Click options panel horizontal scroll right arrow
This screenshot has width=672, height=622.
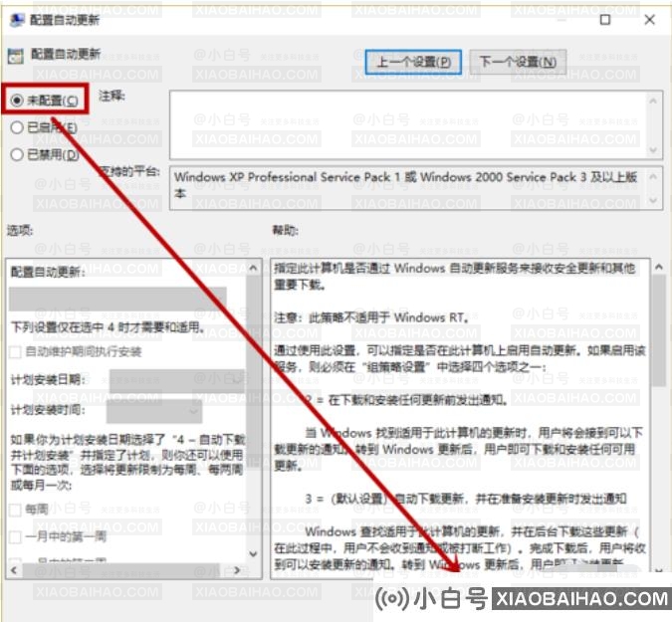[x=237, y=570]
